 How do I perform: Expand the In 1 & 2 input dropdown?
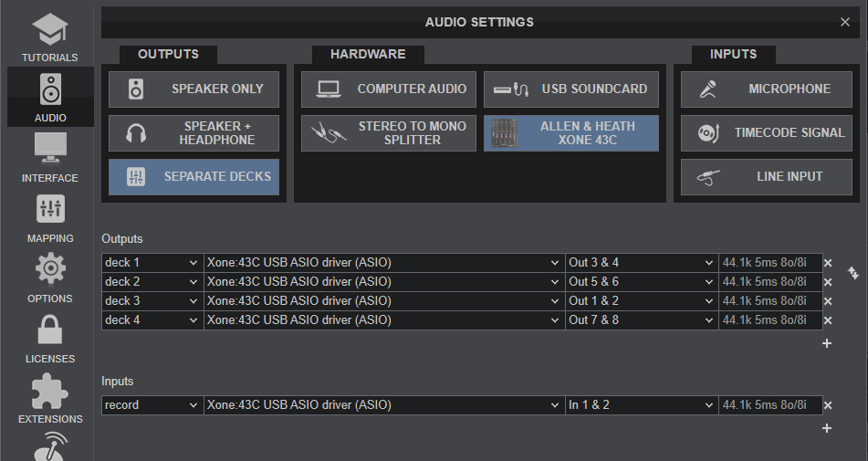pyautogui.click(x=642, y=405)
